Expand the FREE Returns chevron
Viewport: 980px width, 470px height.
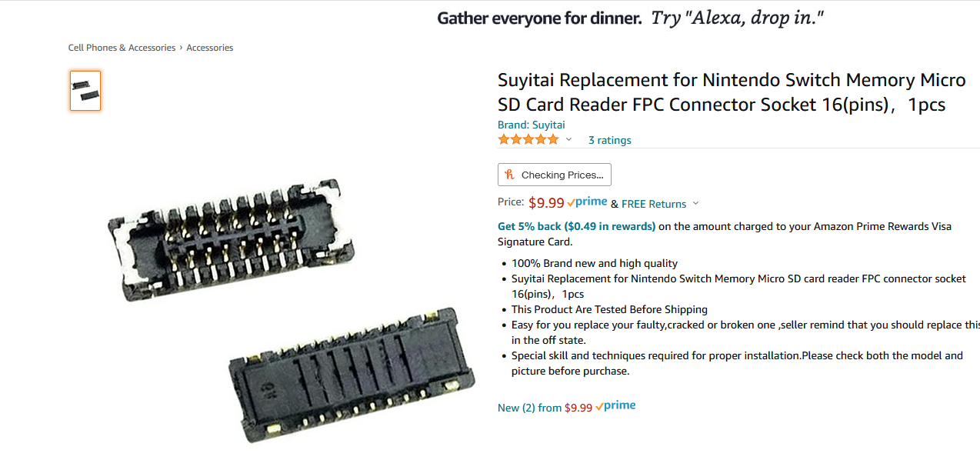[x=695, y=204]
